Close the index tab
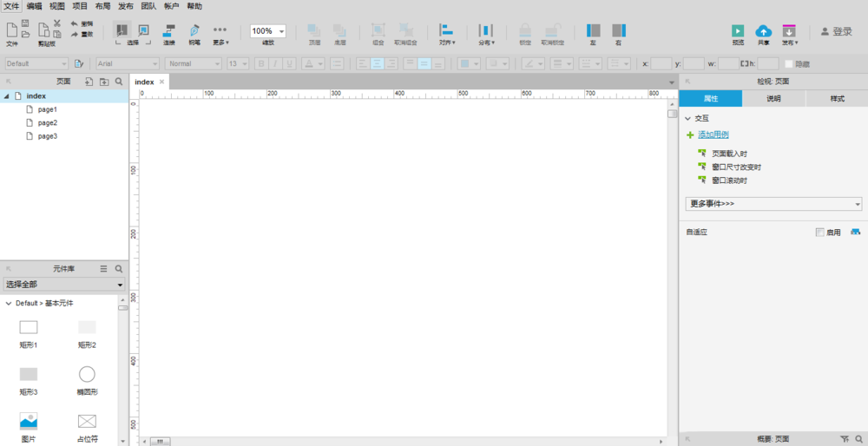 coord(161,82)
